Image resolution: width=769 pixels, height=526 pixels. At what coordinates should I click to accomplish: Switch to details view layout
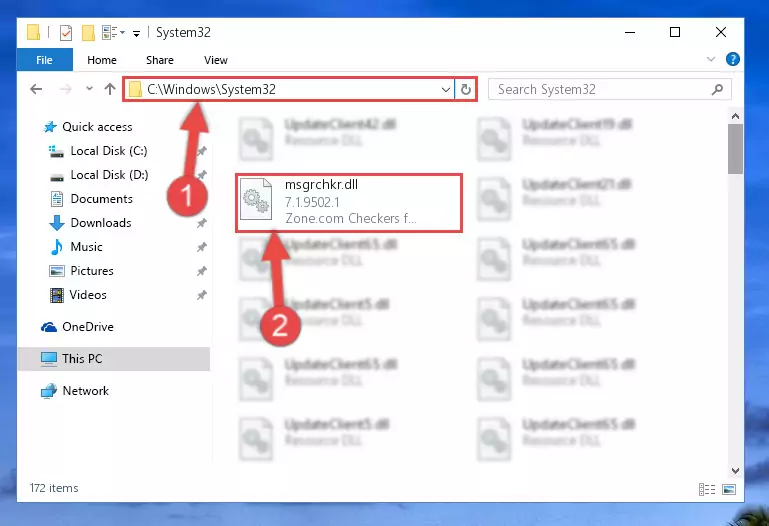pos(707,489)
